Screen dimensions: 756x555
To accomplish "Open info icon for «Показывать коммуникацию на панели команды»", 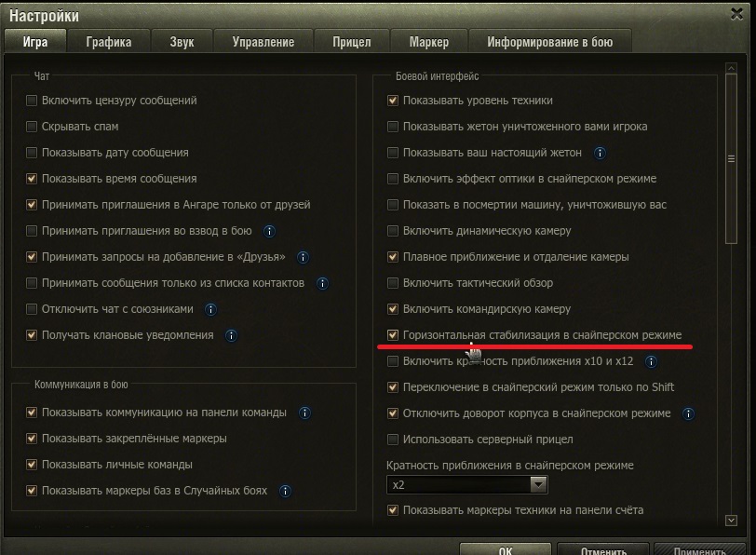I will click(x=304, y=413).
